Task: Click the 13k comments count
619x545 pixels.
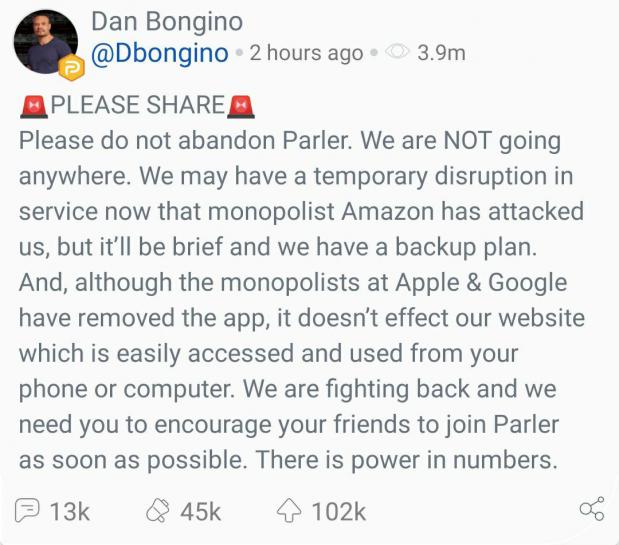Action: pos(70,512)
